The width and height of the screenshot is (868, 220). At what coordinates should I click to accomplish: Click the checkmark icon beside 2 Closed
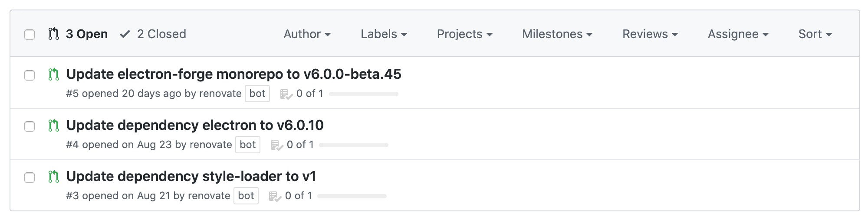[x=125, y=34]
